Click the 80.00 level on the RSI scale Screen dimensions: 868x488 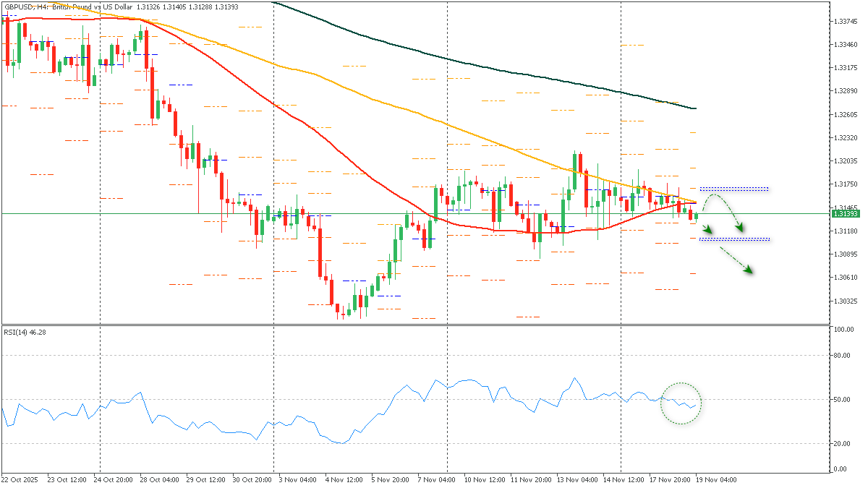pyautogui.click(x=841, y=355)
